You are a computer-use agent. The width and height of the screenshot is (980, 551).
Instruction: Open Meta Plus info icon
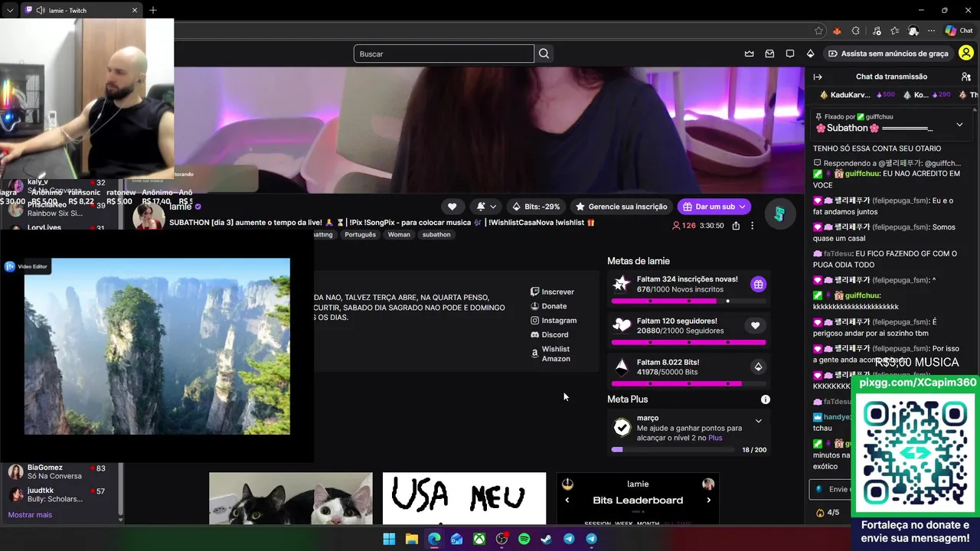coord(765,399)
